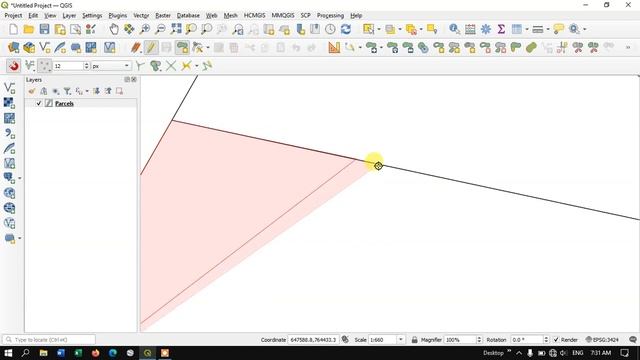Toggle editing with the yellow pencil icon
640x360 pixels.
(151, 47)
